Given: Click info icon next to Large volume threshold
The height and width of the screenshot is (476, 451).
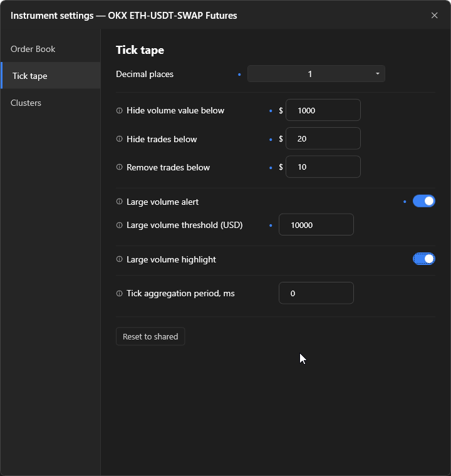Looking at the screenshot, I should 120,225.
